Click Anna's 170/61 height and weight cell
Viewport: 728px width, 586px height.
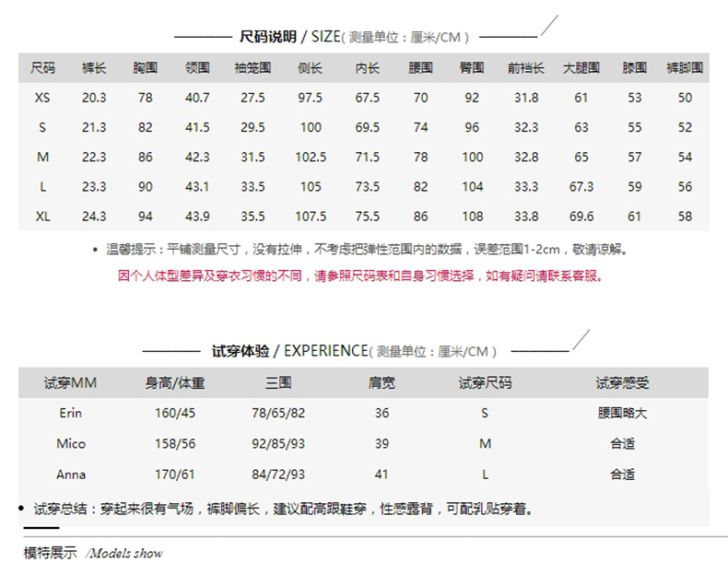pos(174,475)
